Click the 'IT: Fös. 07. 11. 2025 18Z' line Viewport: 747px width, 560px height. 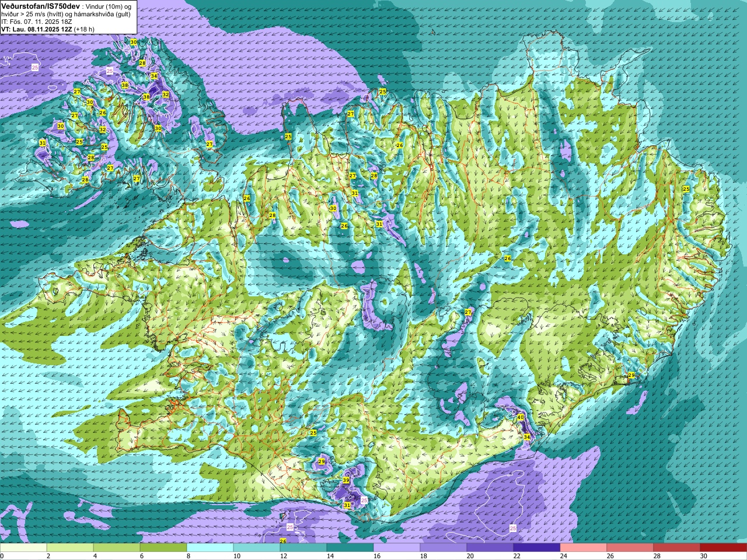(x=36, y=22)
